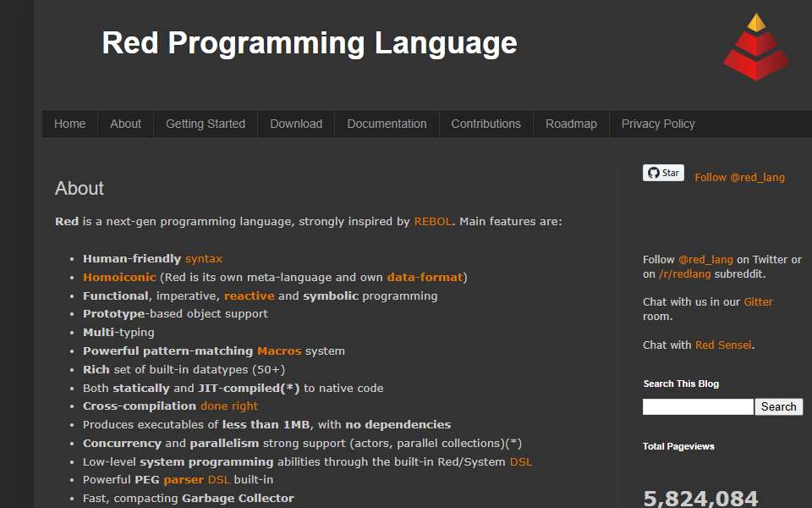Open the Macros link
812x508 pixels.
pos(279,351)
